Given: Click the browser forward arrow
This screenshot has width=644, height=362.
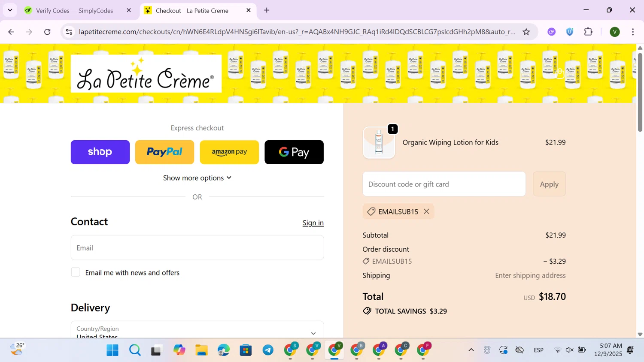Looking at the screenshot, I should click(x=29, y=32).
